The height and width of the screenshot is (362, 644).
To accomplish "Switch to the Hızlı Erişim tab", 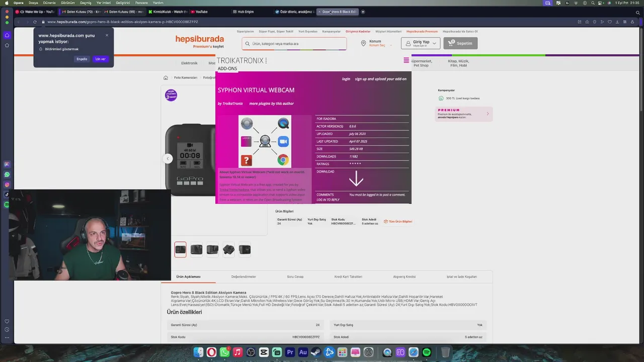I will (243, 12).
